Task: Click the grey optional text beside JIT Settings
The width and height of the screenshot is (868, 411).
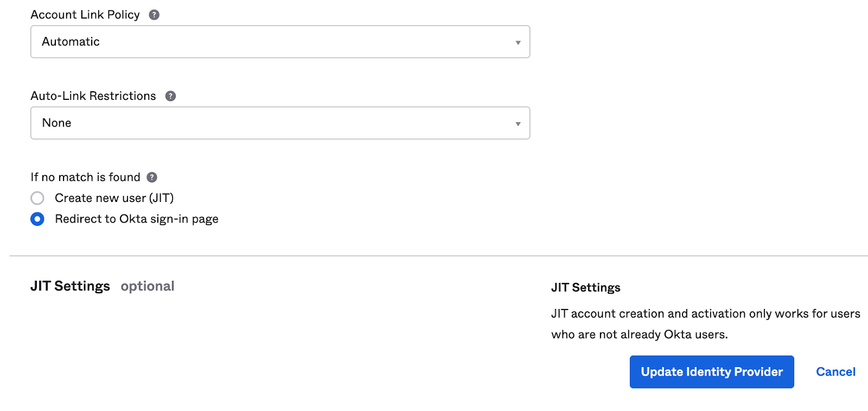Action: (147, 286)
